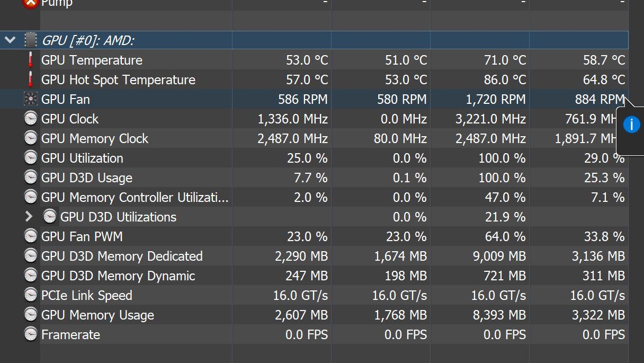This screenshot has width=644, height=363.
Task: Click the GPU Memory Usage label
Action: 98,315
